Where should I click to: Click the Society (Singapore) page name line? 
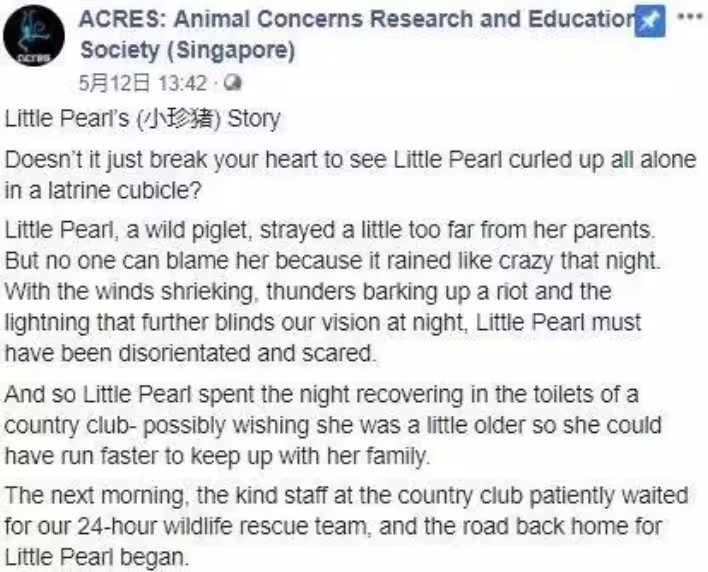point(187,51)
